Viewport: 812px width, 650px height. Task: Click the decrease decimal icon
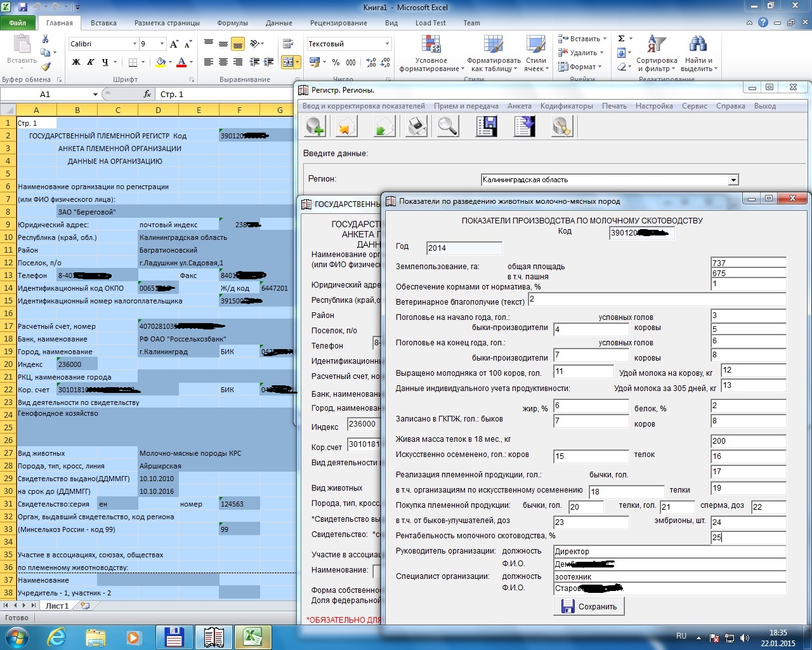pyautogui.click(x=386, y=62)
